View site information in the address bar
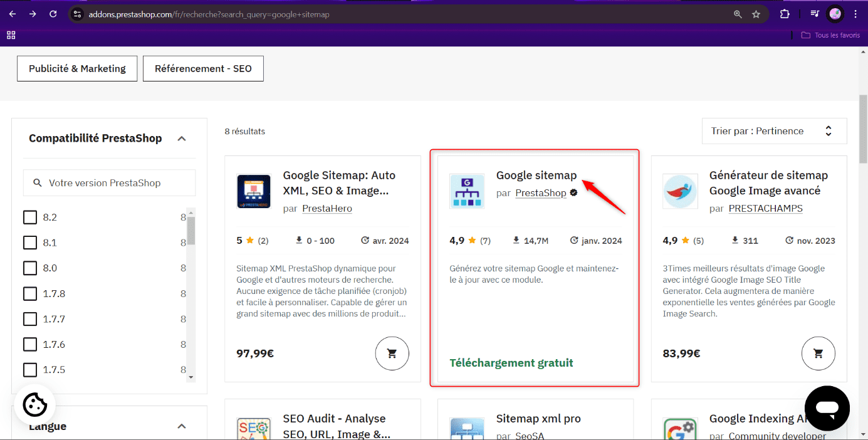Viewport: 868px width, 440px height. pyautogui.click(x=77, y=14)
